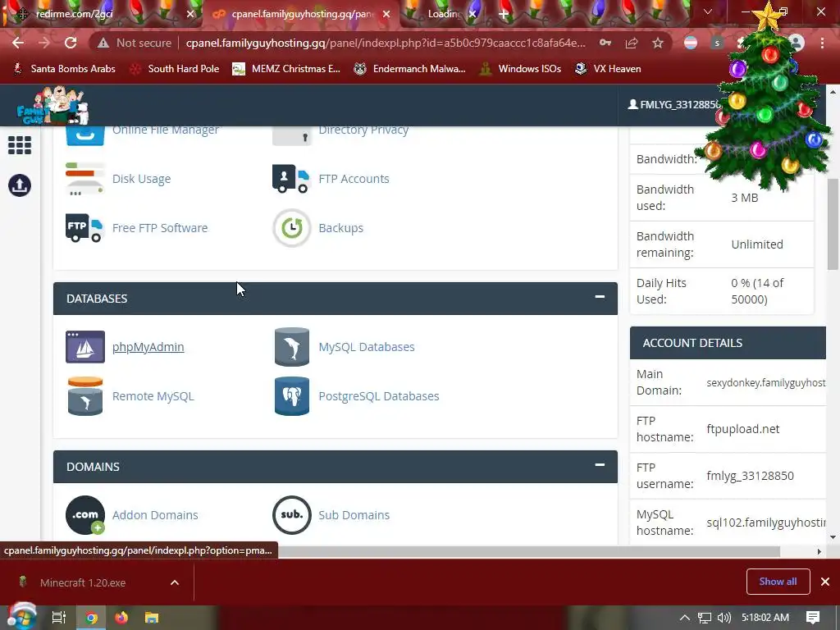This screenshot has height=630, width=840.
Task: Collapse the DATABASES section
Action: pyautogui.click(x=600, y=297)
